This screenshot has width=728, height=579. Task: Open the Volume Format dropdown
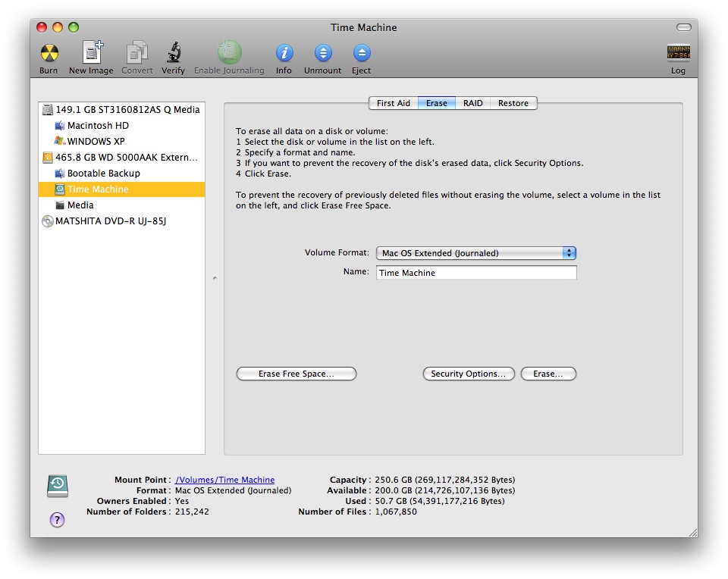(476, 253)
